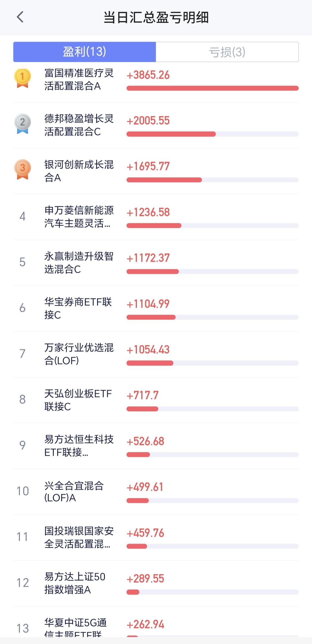This screenshot has height=644, width=312.
Task: Click the silver rank 2 medal icon
Action: (22, 123)
